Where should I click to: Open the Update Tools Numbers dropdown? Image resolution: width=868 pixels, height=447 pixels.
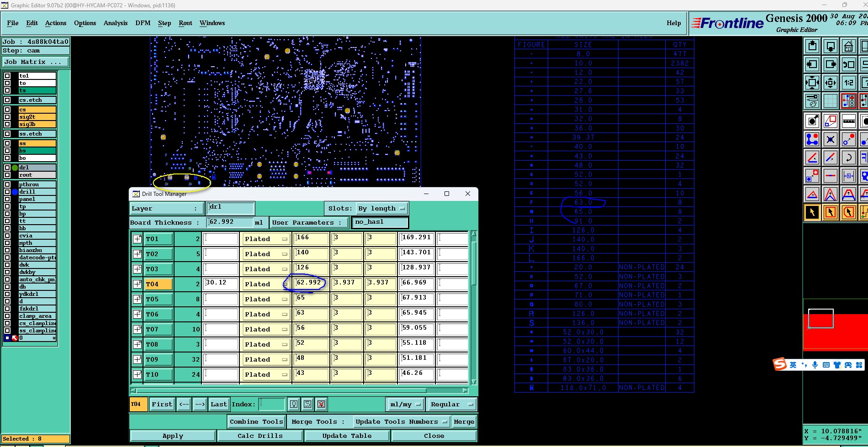point(402,422)
